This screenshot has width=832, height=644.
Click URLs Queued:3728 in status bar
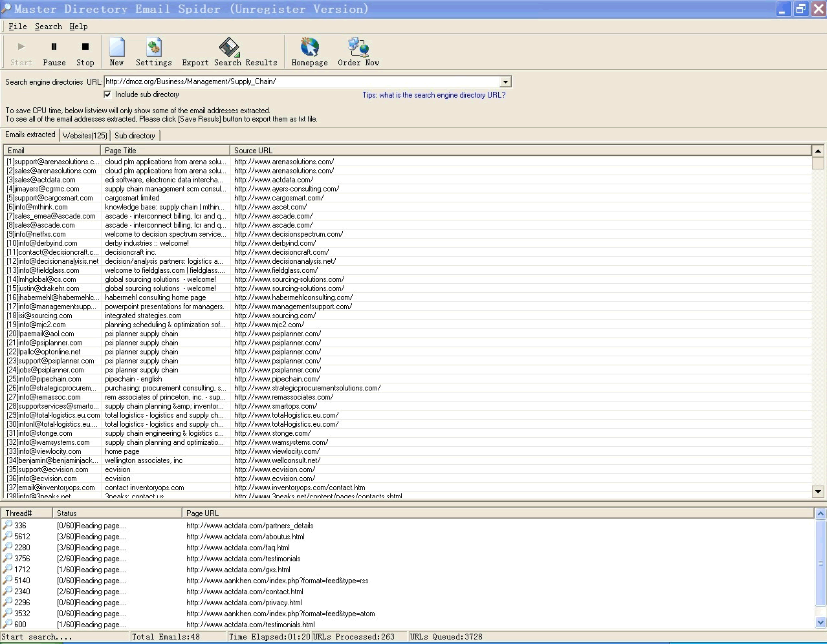446,637
